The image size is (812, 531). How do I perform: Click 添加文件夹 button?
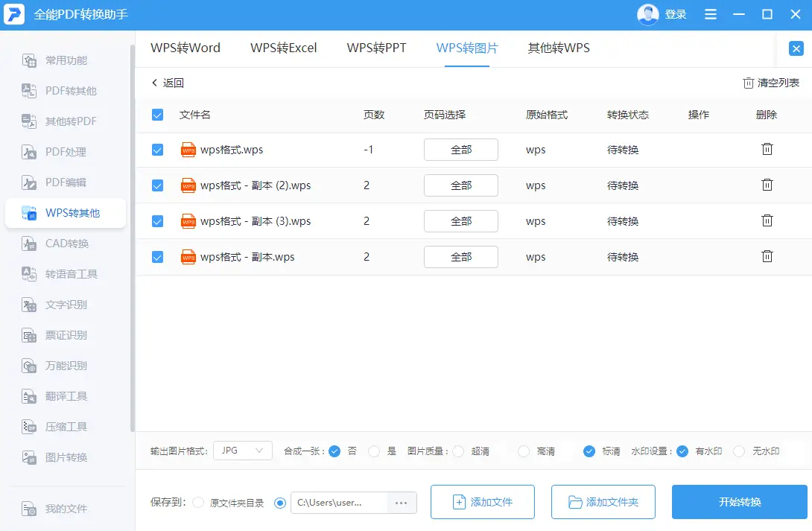tap(603, 502)
